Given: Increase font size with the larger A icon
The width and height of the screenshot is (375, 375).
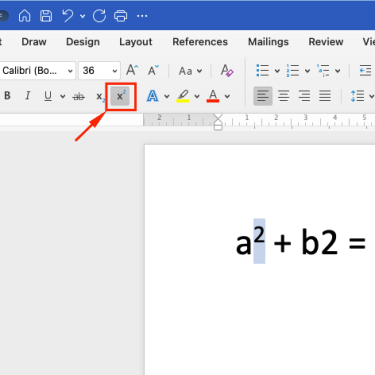Looking at the screenshot, I should tap(132, 70).
